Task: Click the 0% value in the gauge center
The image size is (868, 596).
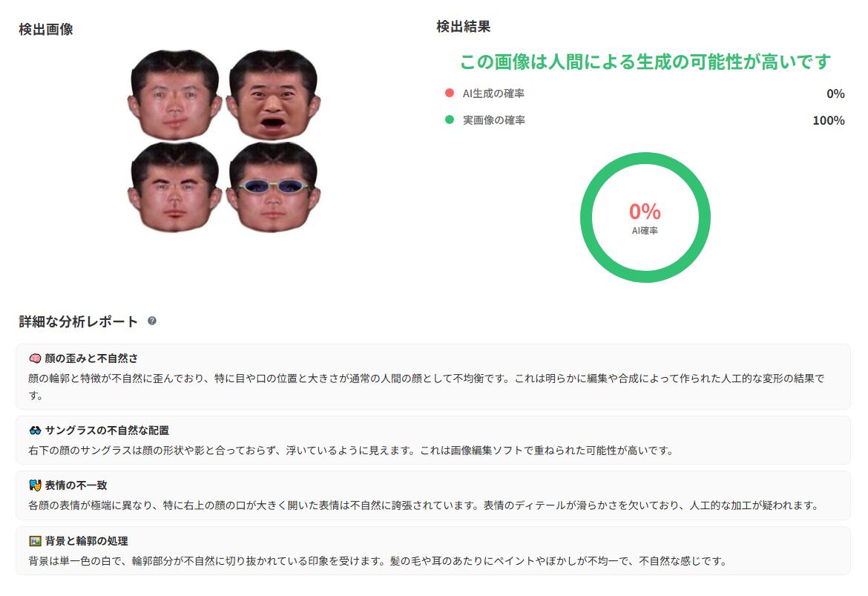Action: tap(645, 211)
